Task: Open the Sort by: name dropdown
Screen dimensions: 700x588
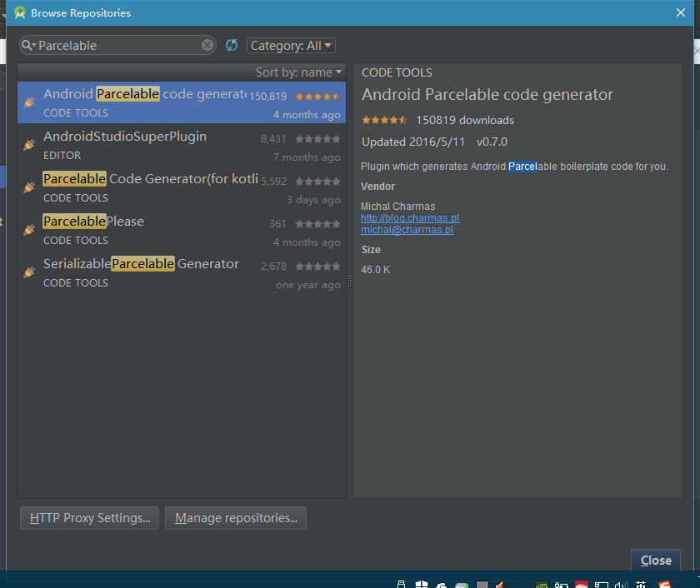Action: coord(298,72)
